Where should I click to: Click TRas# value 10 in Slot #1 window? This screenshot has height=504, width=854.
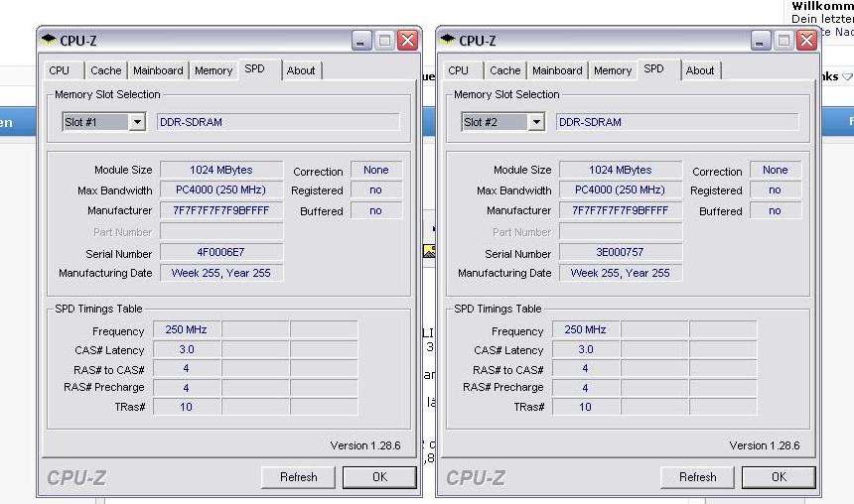coord(187,407)
